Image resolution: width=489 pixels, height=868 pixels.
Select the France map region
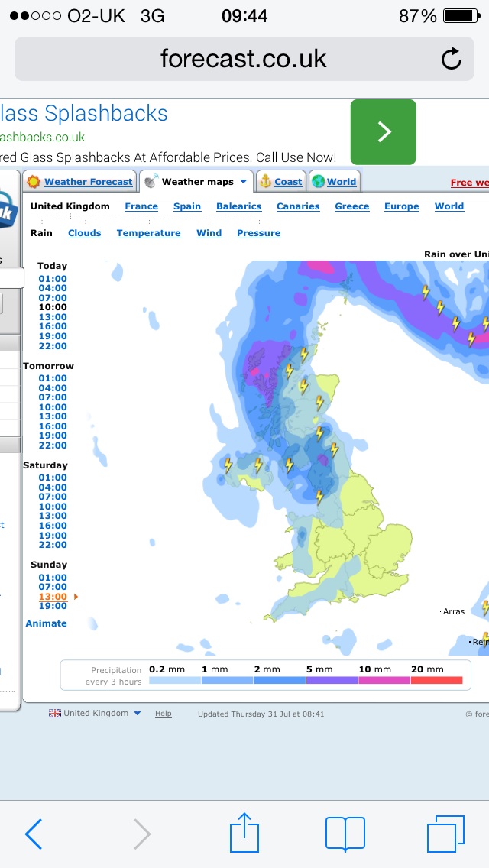[141, 206]
